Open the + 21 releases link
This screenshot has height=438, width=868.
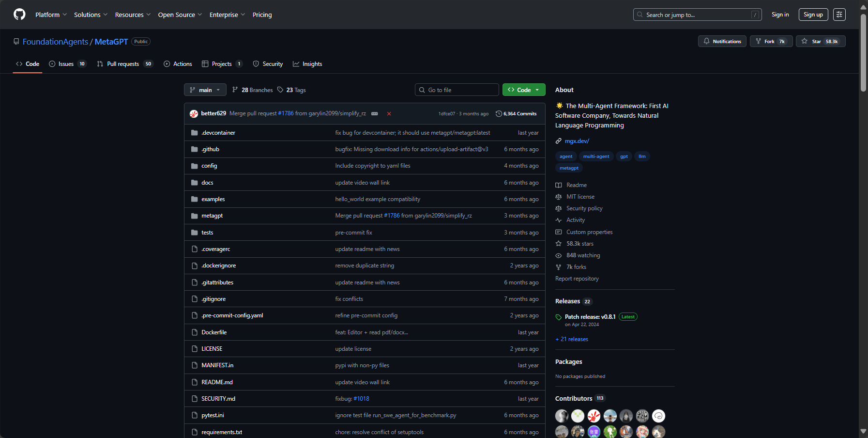point(572,339)
